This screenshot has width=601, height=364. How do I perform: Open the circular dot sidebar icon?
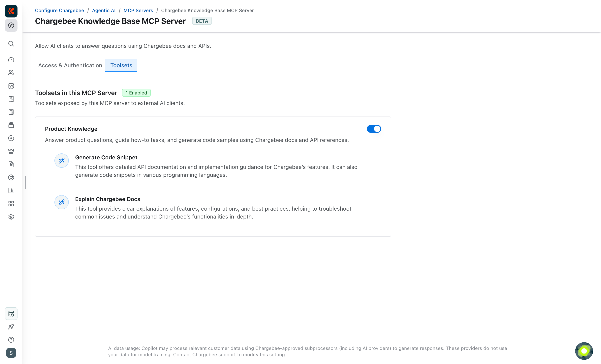click(x=11, y=138)
